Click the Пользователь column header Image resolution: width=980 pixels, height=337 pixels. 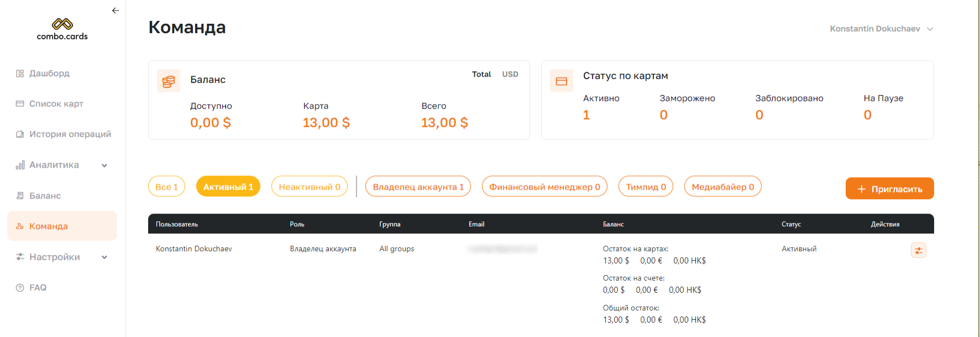tap(177, 224)
